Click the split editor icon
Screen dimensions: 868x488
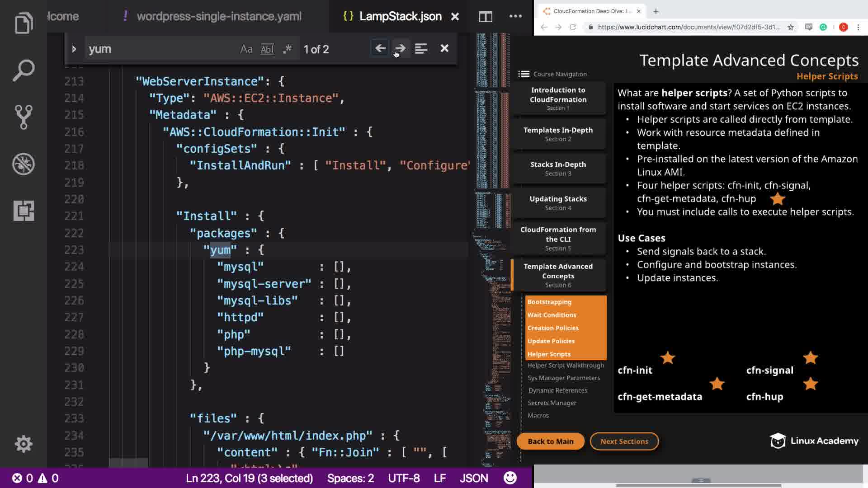486,17
